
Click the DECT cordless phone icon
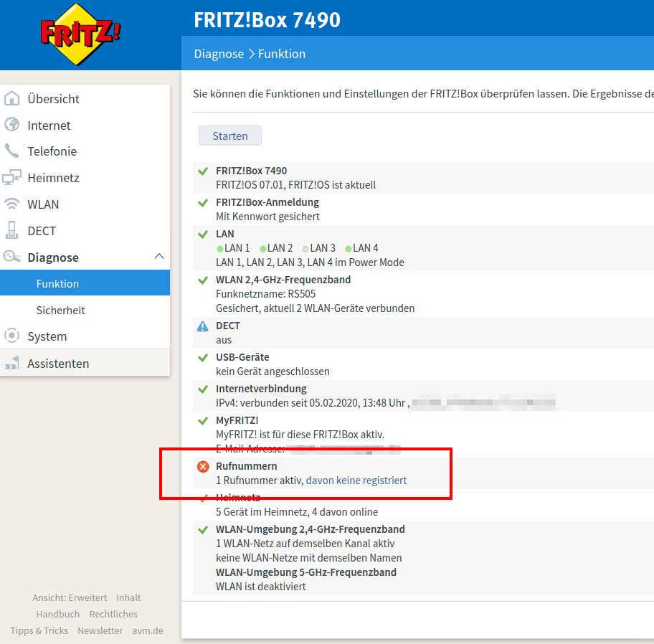click(x=11, y=230)
